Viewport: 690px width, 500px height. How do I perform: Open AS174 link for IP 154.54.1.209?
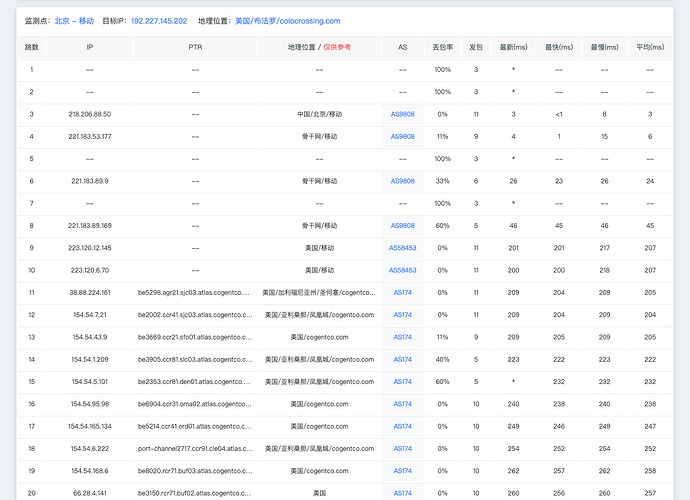[x=403, y=359]
